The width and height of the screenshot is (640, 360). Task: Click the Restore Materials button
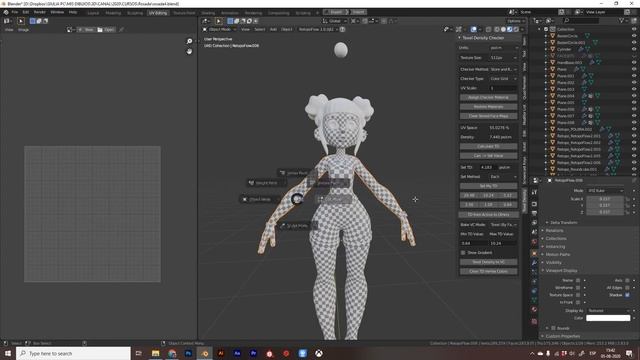[488, 107]
